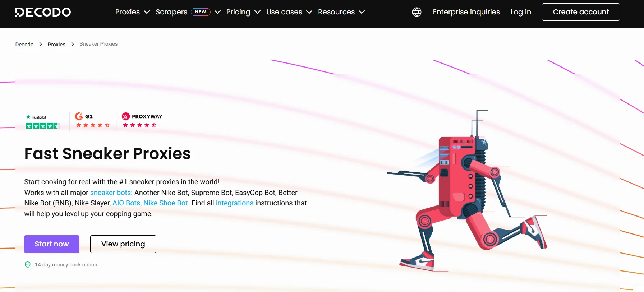Open the Proxies nav item
The image size is (644, 292).
coord(128,12)
